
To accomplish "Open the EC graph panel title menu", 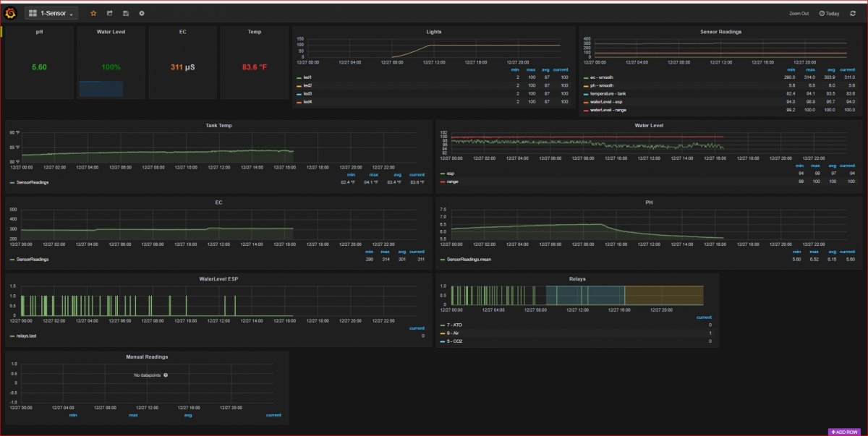I will point(218,202).
